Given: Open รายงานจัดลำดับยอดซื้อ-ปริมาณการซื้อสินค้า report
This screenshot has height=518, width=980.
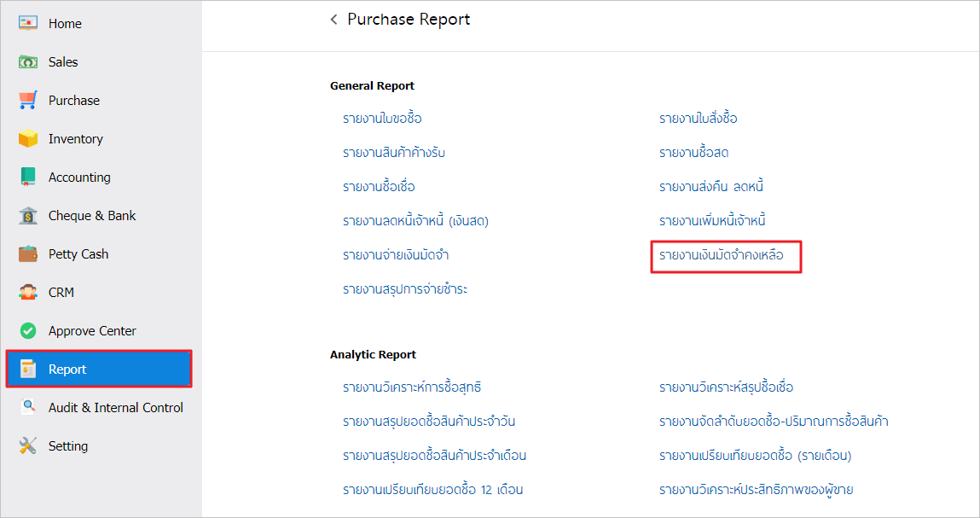Looking at the screenshot, I should pos(774,421).
